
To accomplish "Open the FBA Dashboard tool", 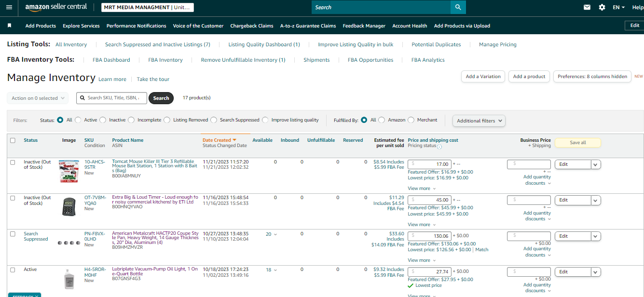I will point(111,60).
